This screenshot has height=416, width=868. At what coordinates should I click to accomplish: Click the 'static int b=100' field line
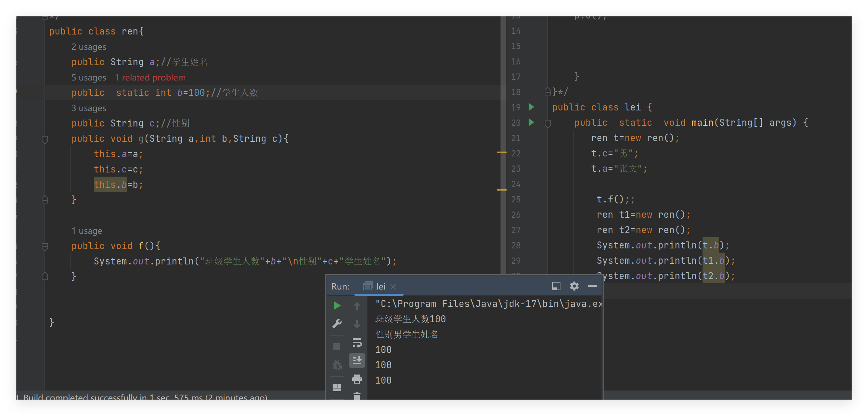[x=164, y=93]
